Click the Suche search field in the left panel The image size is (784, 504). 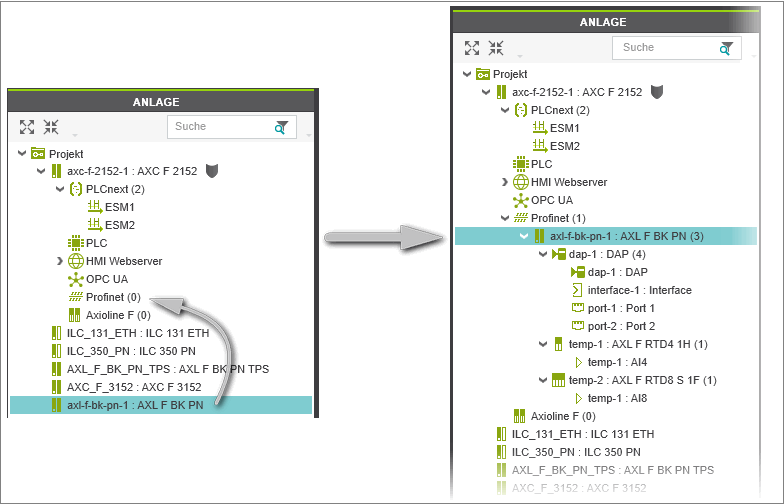(218, 127)
